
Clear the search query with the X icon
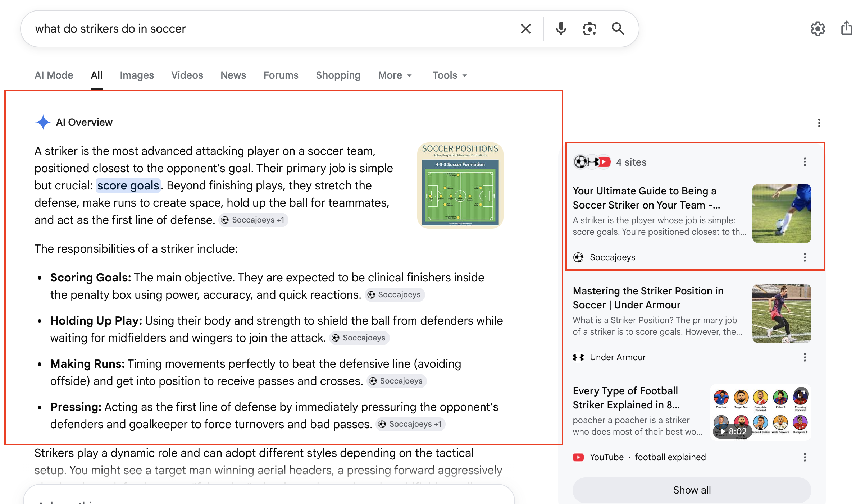525,29
